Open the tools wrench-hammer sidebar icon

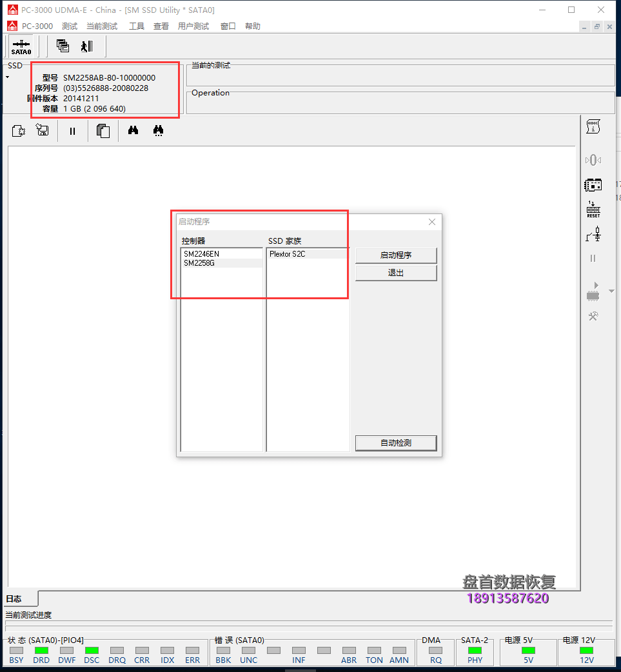click(x=593, y=316)
